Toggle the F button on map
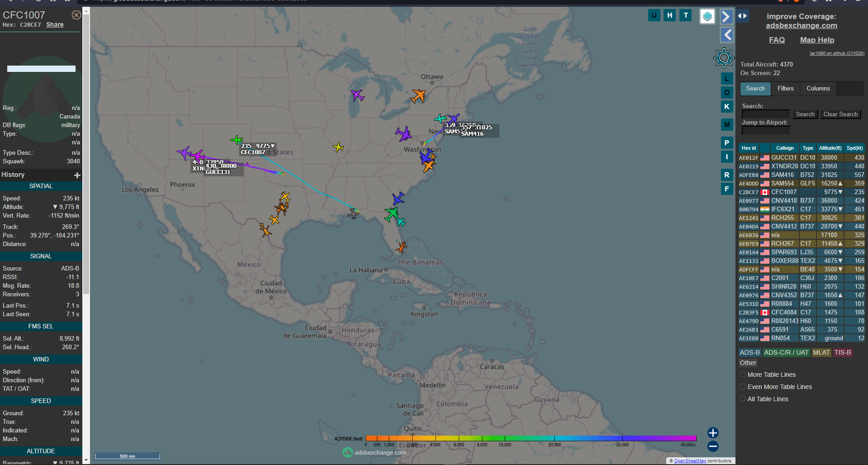This screenshot has width=868, height=465. click(727, 189)
